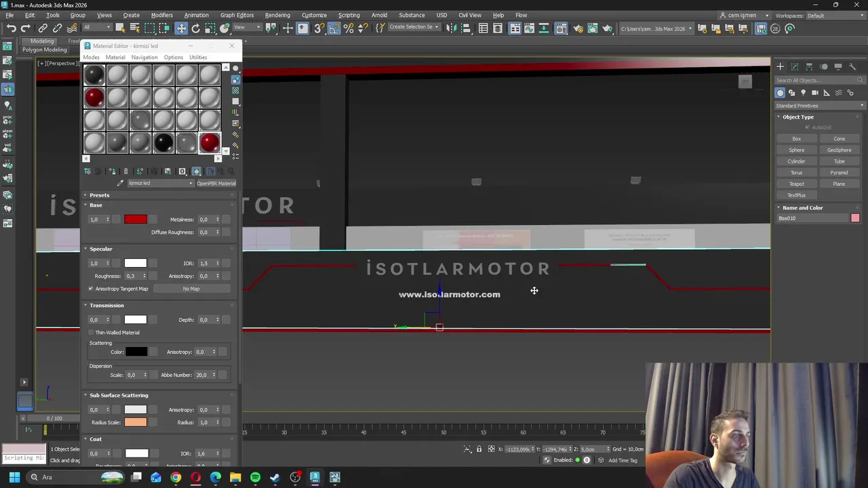Open the Rendering menu
This screenshot has width=868, height=488.
[x=277, y=15]
